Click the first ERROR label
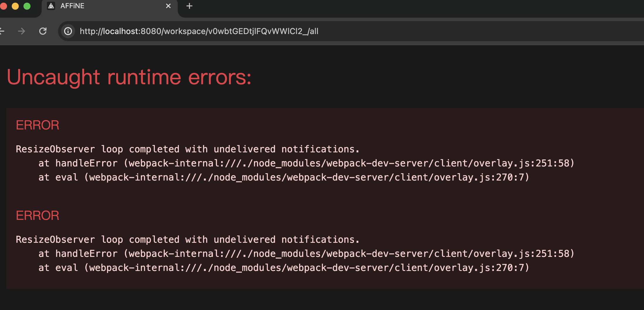 (x=38, y=125)
